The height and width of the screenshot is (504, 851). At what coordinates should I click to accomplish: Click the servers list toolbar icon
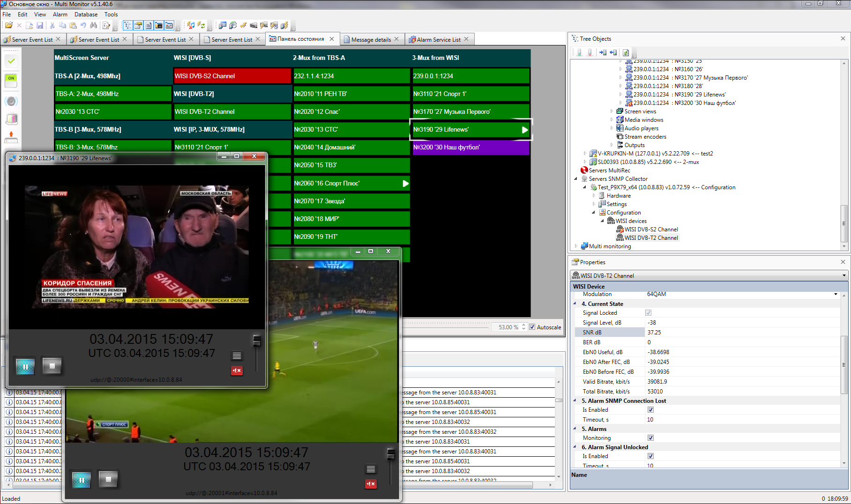[x=223, y=25]
